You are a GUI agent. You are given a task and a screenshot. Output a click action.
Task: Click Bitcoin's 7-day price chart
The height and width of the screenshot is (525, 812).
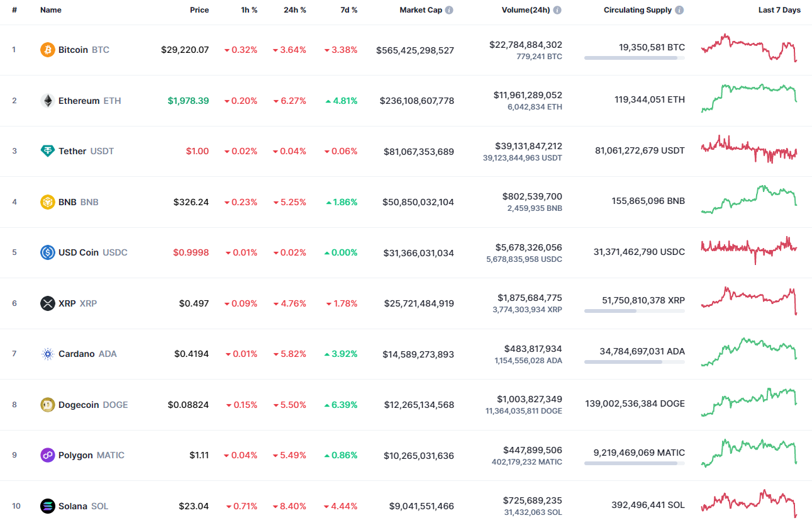point(748,49)
